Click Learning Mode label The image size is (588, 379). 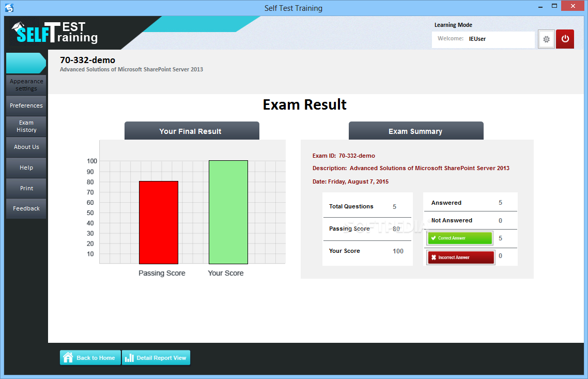(x=453, y=25)
